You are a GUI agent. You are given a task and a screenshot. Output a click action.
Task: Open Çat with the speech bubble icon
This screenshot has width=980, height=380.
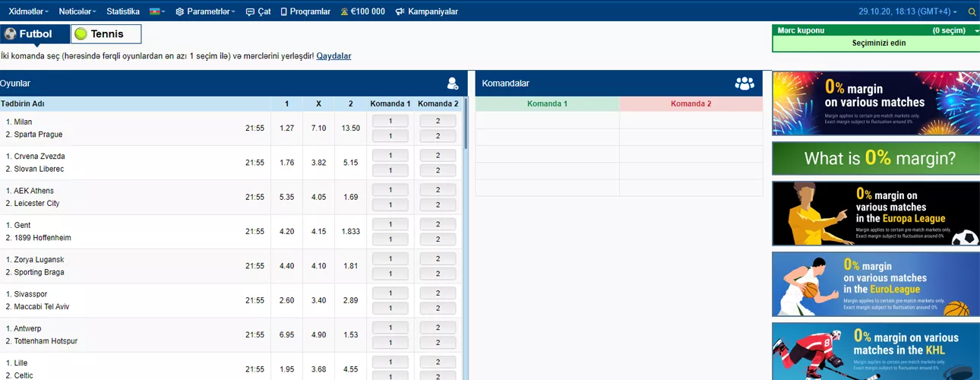pyautogui.click(x=258, y=12)
